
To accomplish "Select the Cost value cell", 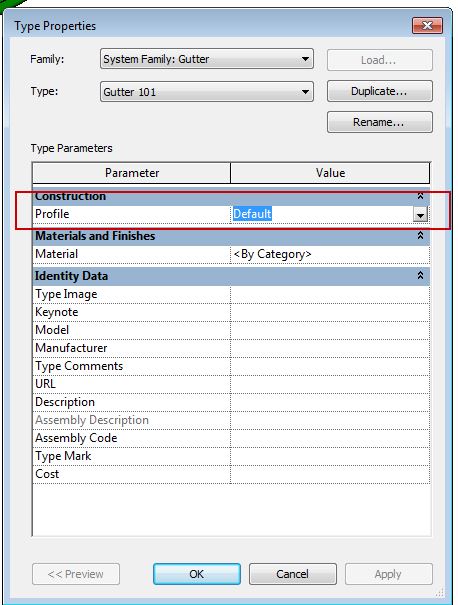I will tap(330, 474).
